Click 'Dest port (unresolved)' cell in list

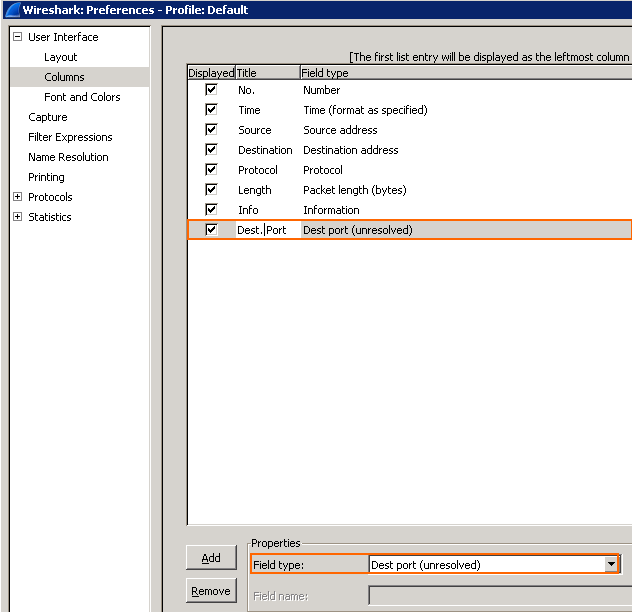click(358, 230)
